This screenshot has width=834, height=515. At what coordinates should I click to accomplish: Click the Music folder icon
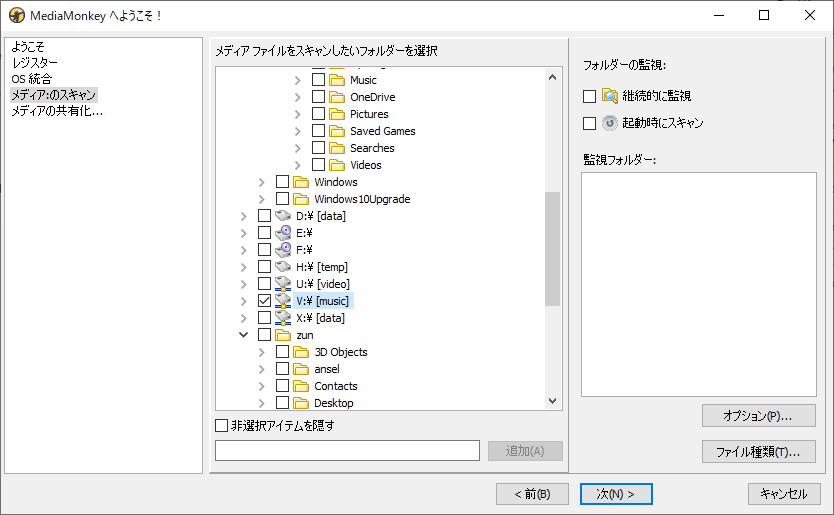click(x=337, y=80)
